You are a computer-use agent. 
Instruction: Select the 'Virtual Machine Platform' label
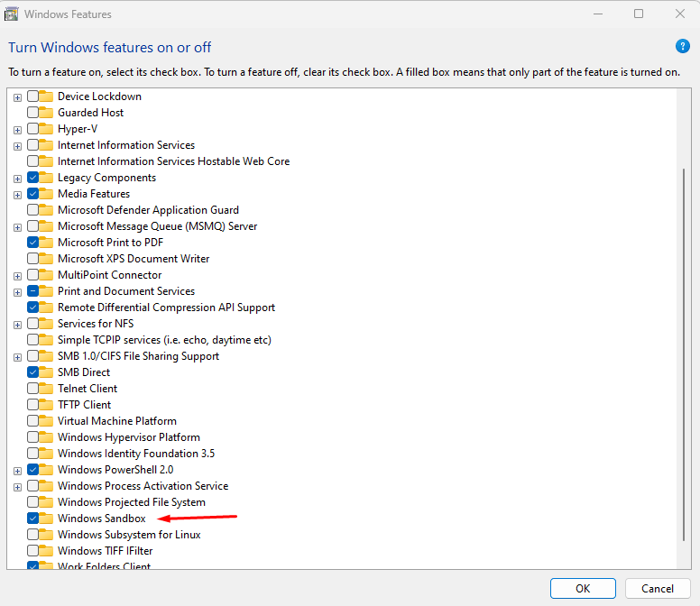coord(117,421)
